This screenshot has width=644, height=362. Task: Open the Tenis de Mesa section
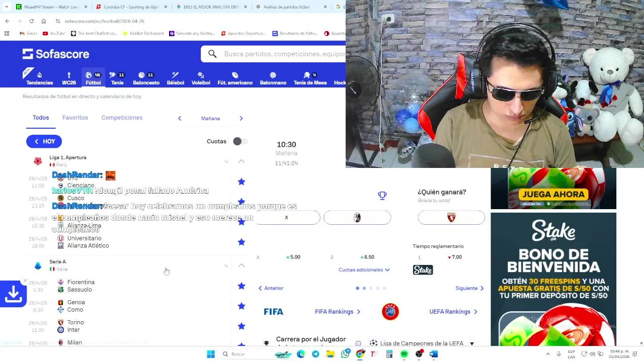310,78
